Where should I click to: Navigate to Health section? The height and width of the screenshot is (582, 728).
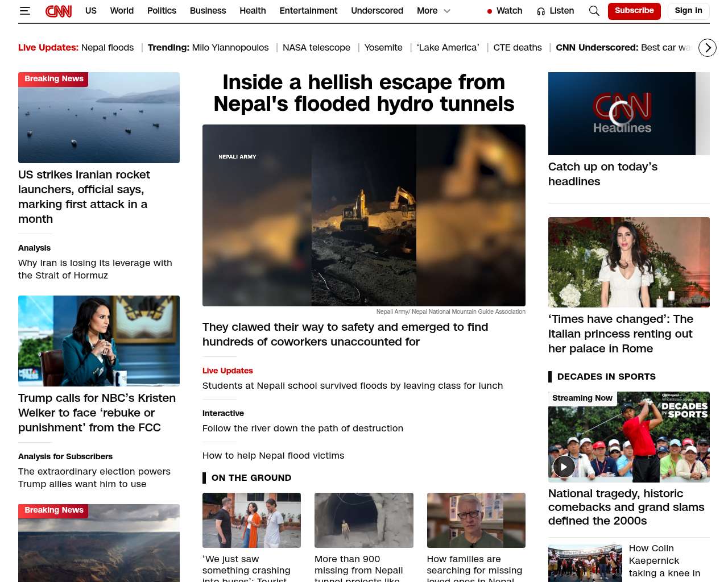coord(253,11)
